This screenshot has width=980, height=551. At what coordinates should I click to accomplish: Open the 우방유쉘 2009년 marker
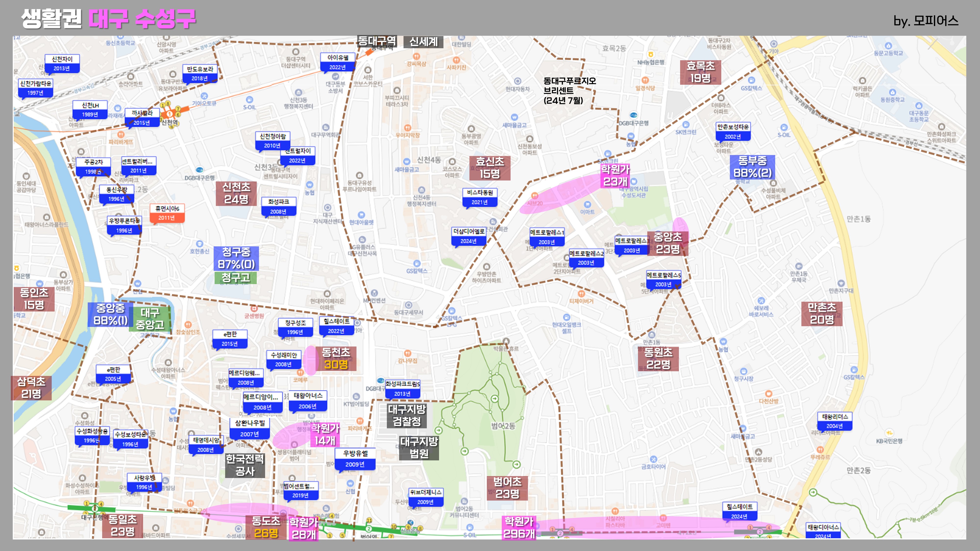(355, 459)
